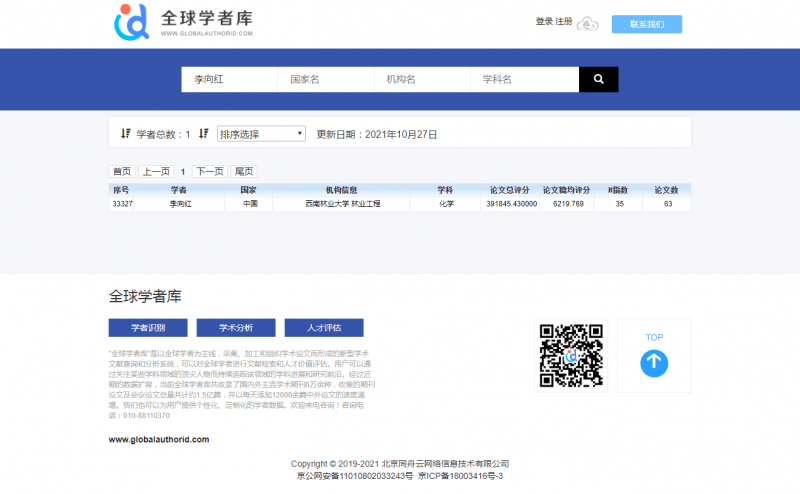This screenshot has height=494, width=800.
Task: Click sort icon next to 排序选择 dropdown
Action: pyautogui.click(x=203, y=133)
